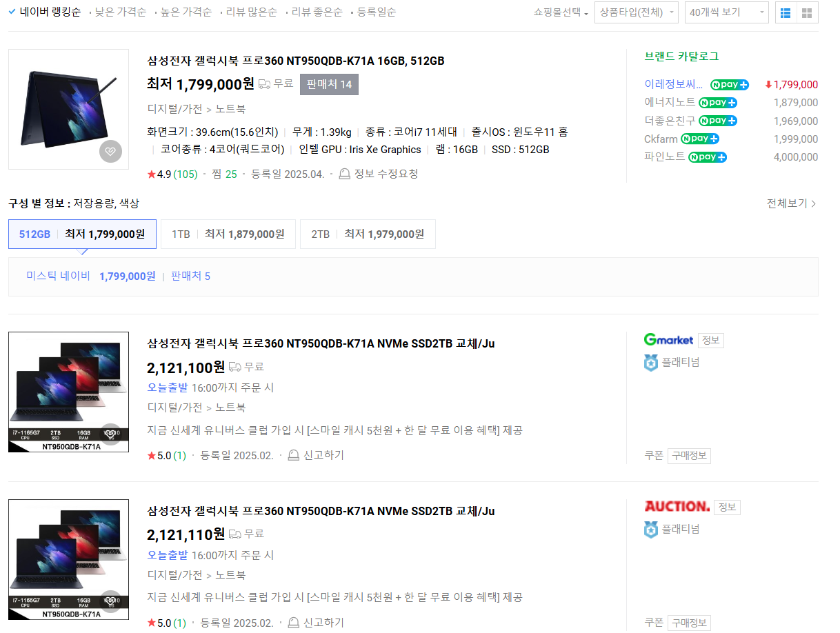Open 상품타입(전체) dropdown
Viewport: 840px width, 633px height.
pyautogui.click(x=636, y=12)
